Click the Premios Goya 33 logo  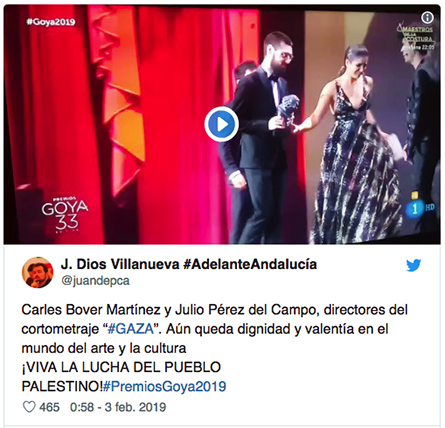click(x=65, y=213)
